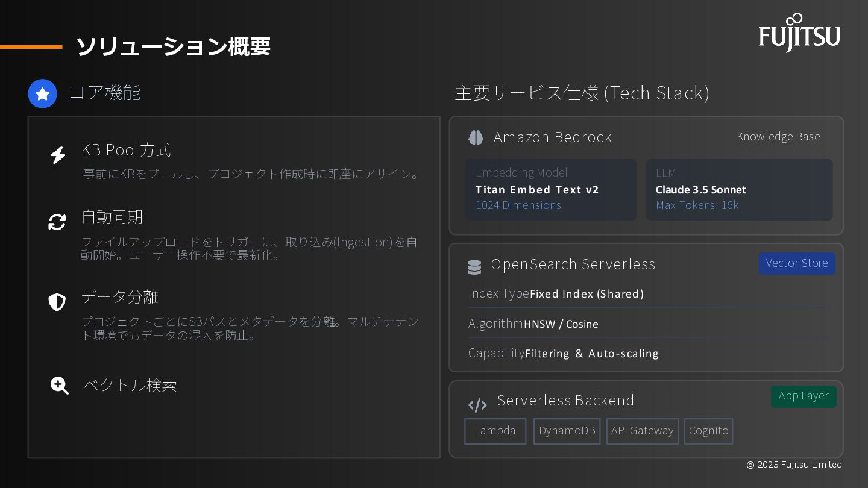Click the shield icon for データ分離

pyautogui.click(x=57, y=302)
